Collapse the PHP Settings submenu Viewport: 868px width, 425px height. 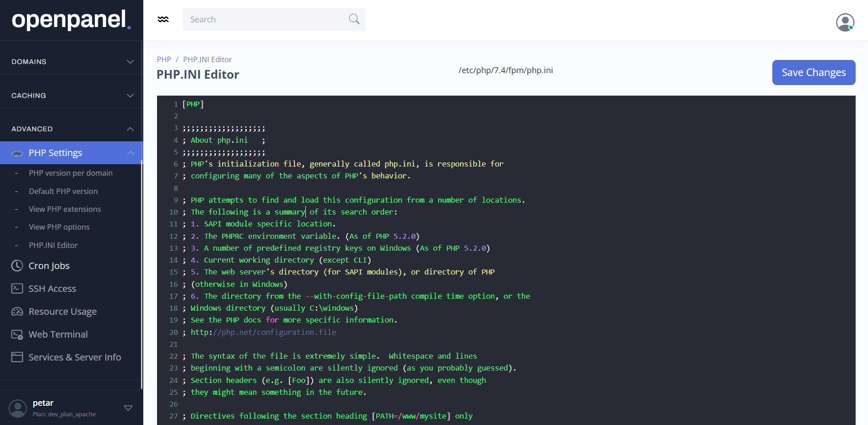(x=130, y=153)
